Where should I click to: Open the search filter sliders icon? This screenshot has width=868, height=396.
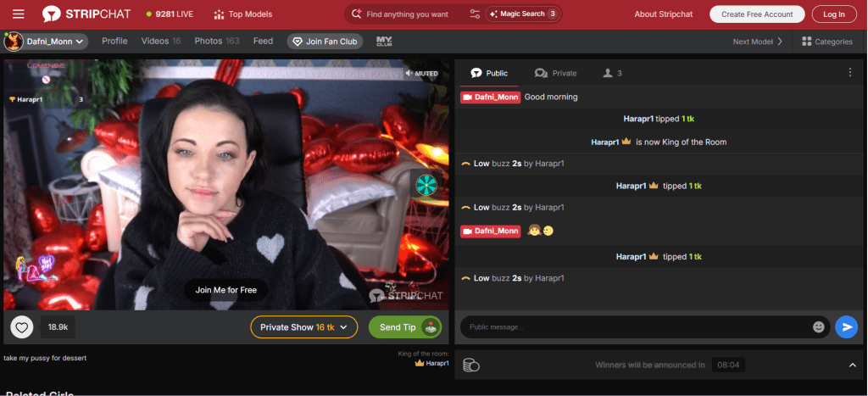475,14
